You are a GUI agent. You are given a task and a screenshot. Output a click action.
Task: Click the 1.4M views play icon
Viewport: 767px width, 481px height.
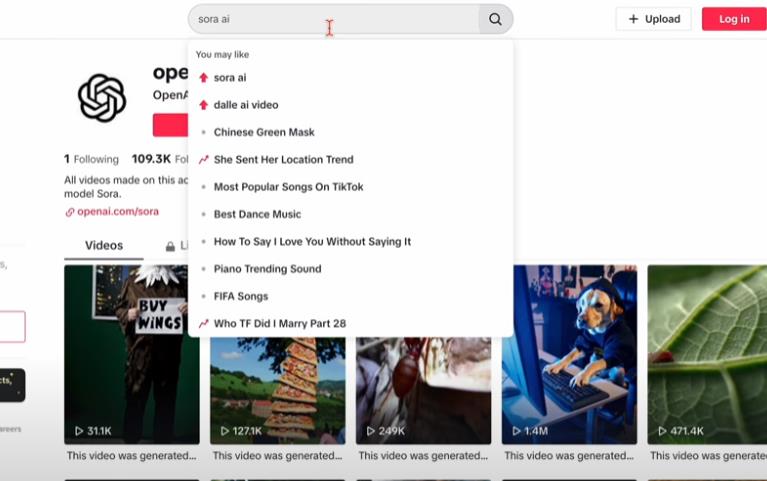click(x=516, y=431)
